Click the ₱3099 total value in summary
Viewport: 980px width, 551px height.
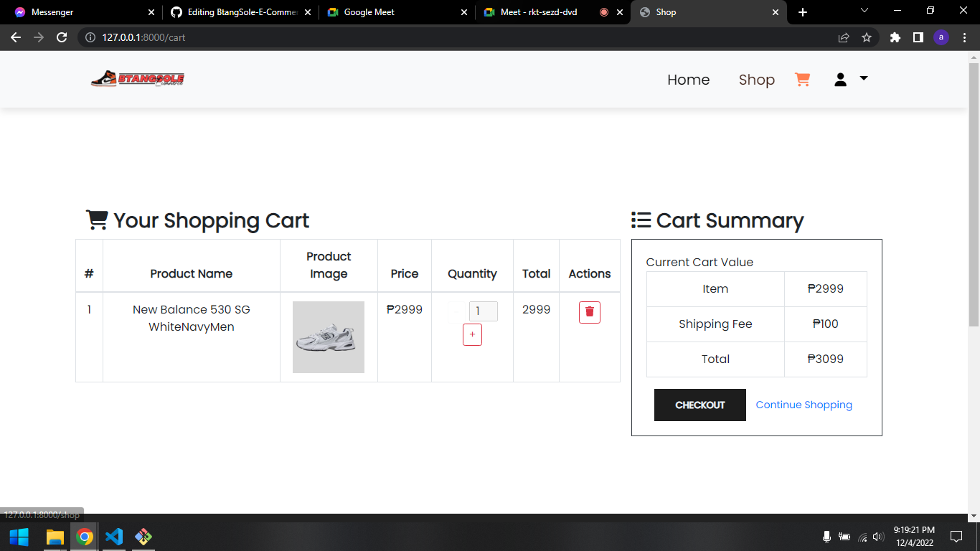coord(826,359)
